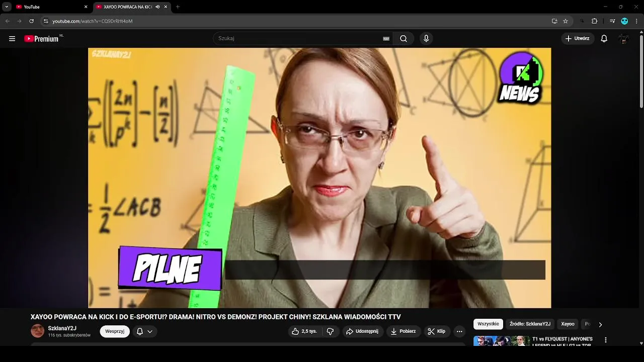Viewport: 644px width, 362px height.
Task: Start voice search with microphone icon
Action: point(426,39)
